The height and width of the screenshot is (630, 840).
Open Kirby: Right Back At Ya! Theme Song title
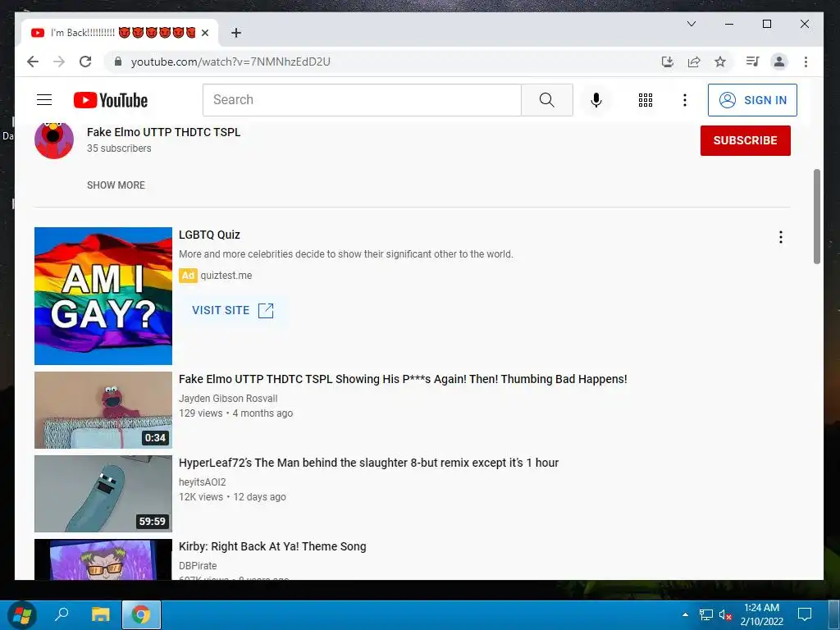(272, 546)
